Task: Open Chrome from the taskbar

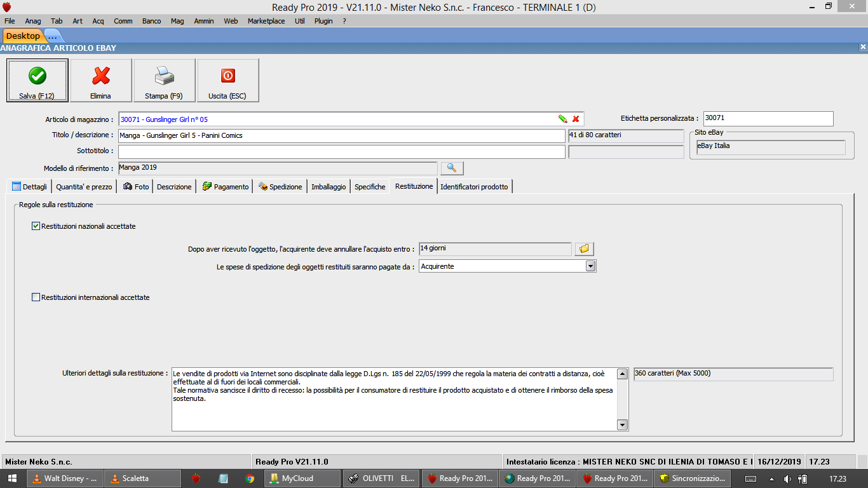Action: coord(250,478)
